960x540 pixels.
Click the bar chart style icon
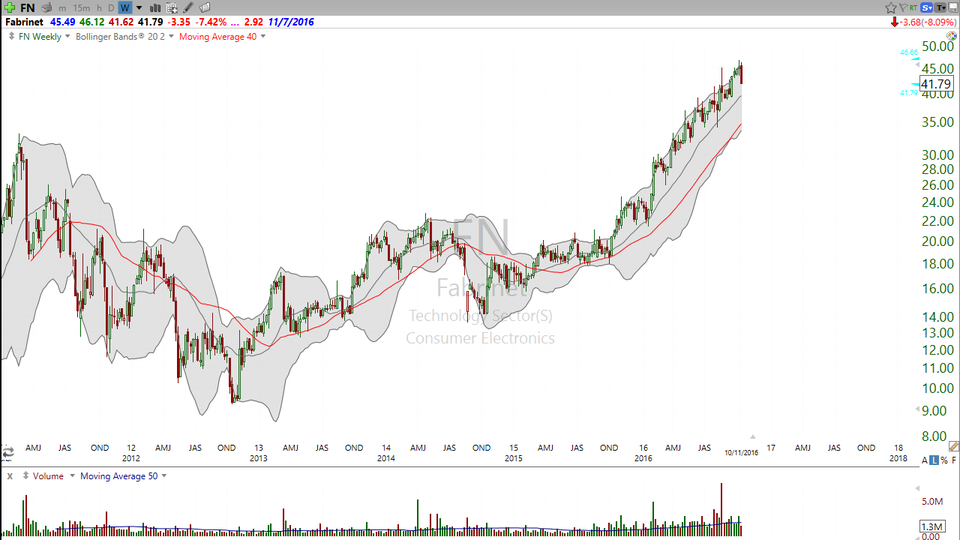point(156,8)
